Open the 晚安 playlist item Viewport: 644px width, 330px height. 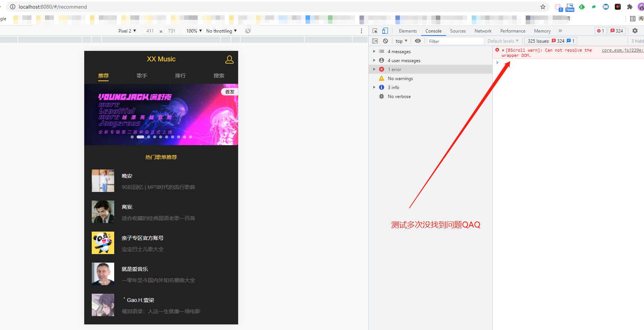(x=161, y=181)
